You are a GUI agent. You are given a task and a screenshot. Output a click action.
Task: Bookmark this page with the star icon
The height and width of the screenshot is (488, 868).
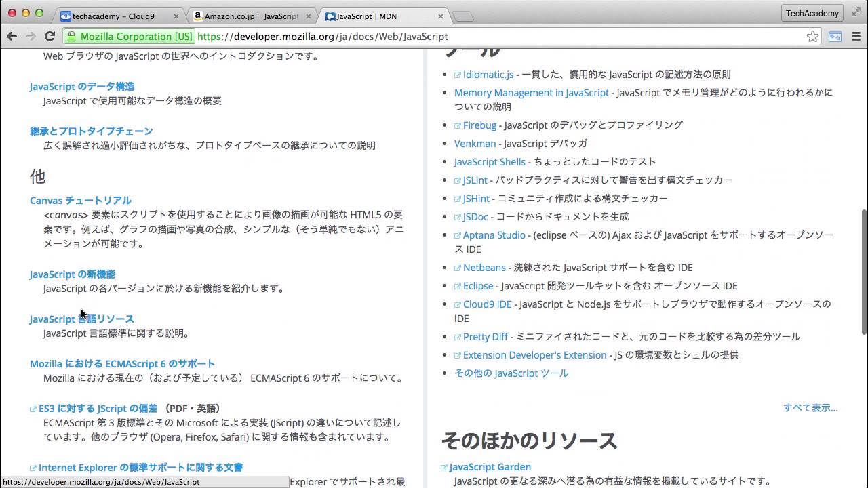click(x=812, y=37)
